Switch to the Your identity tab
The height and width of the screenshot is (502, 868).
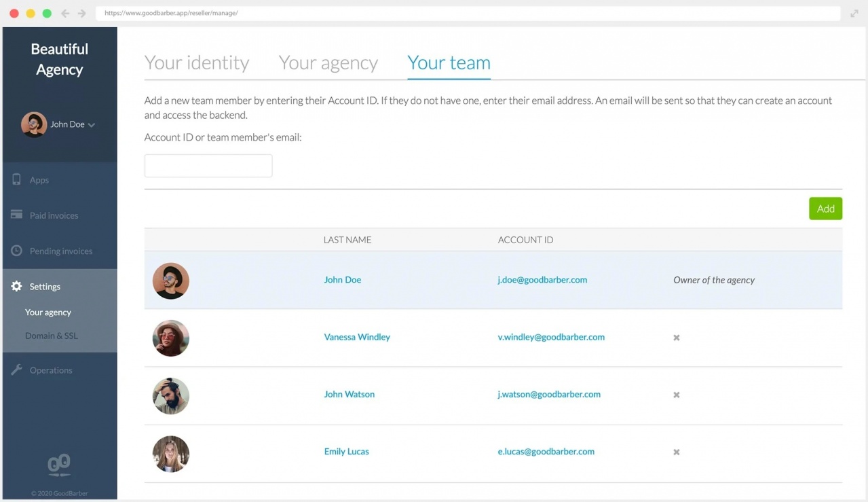click(197, 62)
